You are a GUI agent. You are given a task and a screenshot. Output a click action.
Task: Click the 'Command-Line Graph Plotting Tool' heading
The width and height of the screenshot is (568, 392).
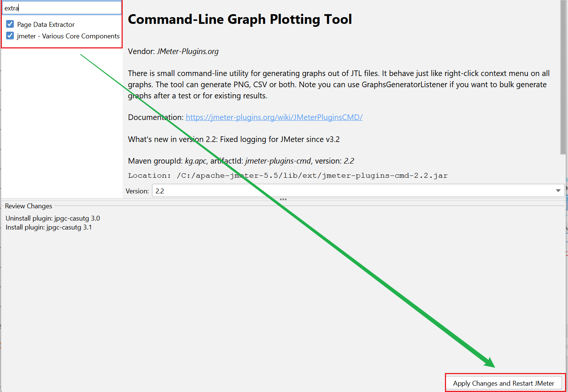(240, 19)
